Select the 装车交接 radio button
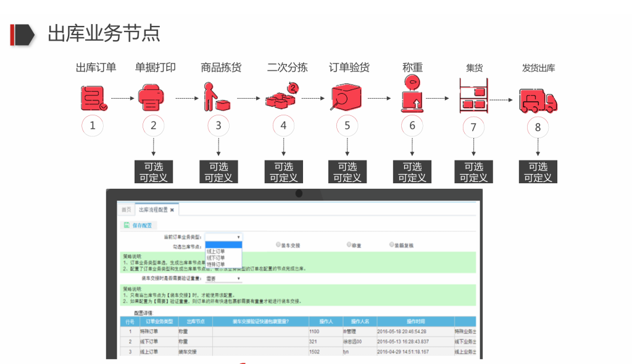This screenshot has width=632, height=364. (x=278, y=245)
